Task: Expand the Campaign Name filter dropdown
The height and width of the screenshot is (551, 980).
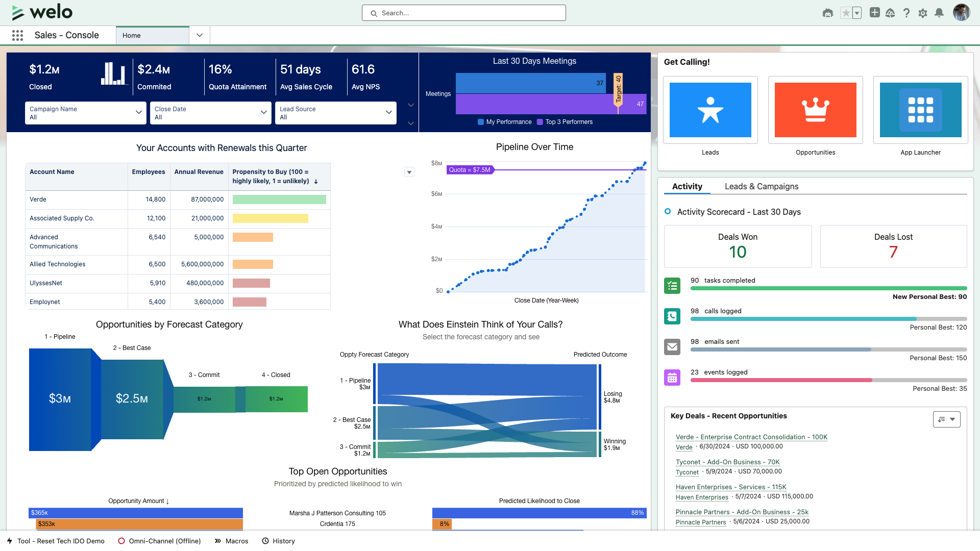Action: [x=86, y=113]
